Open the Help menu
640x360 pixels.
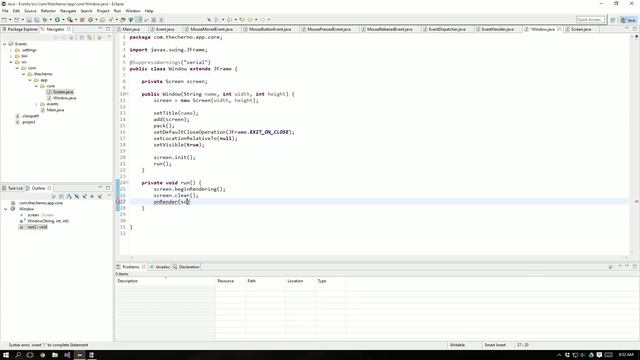click(149, 11)
